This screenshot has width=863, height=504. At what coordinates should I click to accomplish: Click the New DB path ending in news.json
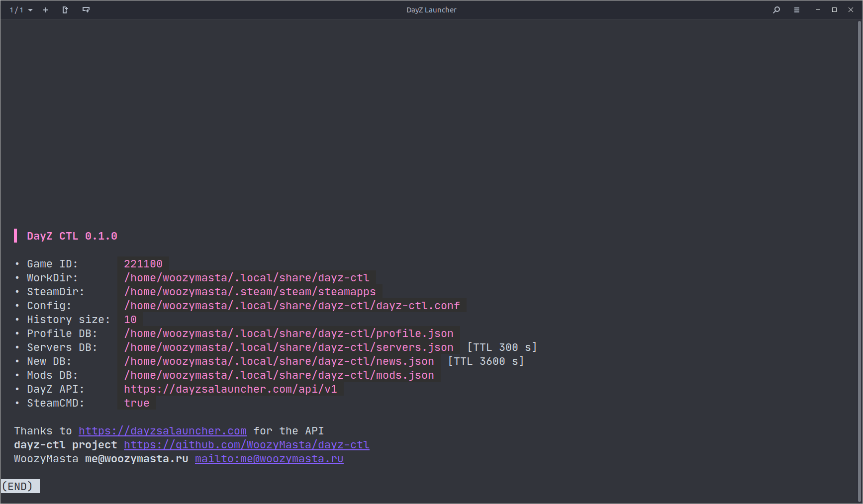(279, 361)
